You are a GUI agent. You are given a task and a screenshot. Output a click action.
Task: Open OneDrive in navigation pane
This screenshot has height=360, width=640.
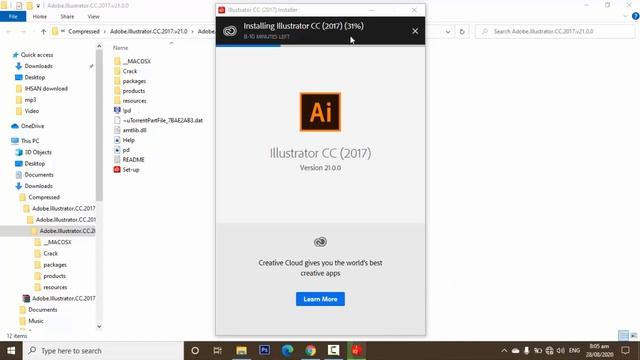[28, 126]
